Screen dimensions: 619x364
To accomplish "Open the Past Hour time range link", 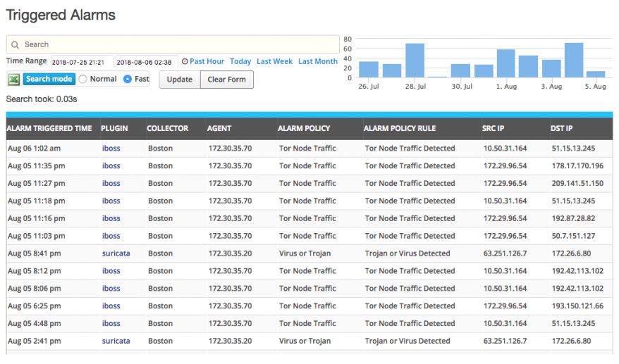I will (x=207, y=61).
